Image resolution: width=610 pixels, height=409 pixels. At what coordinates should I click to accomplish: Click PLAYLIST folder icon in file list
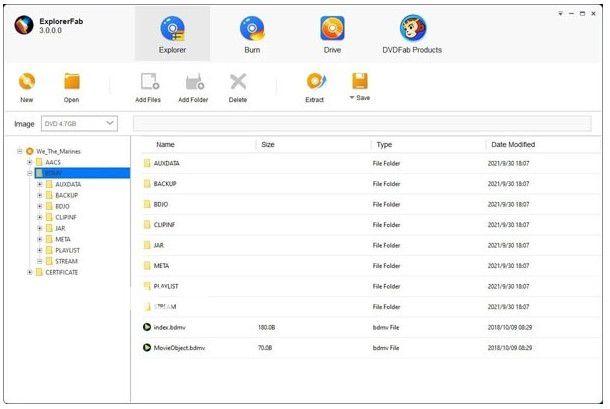pyautogui.click(x=147, y=286)
